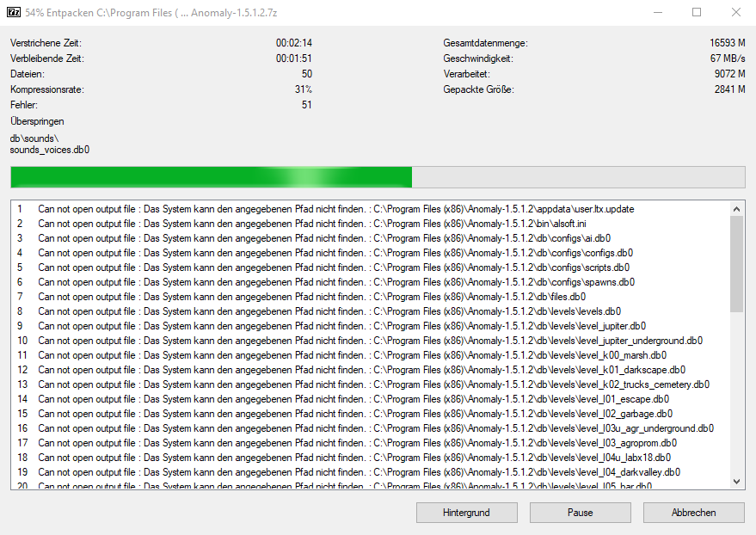Click the Dateien count value 50
The height and width of the screenshot is (535, 756).
tap(307, 74)
